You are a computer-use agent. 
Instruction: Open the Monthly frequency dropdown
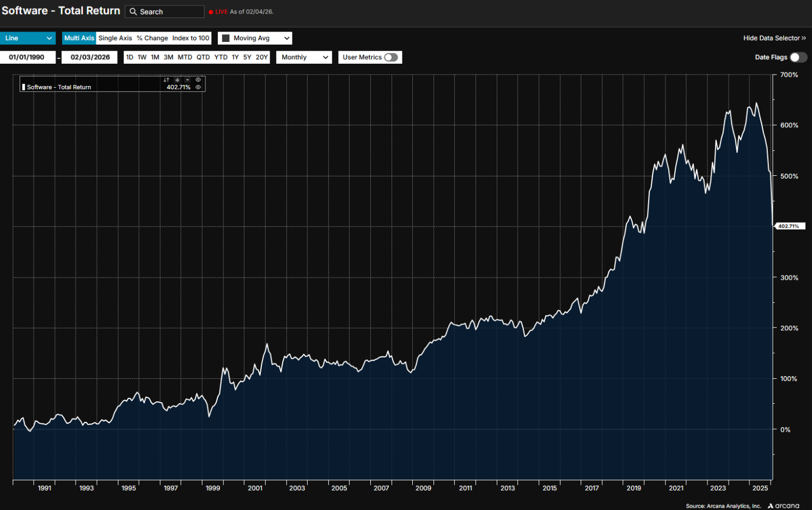pos(304,57)
